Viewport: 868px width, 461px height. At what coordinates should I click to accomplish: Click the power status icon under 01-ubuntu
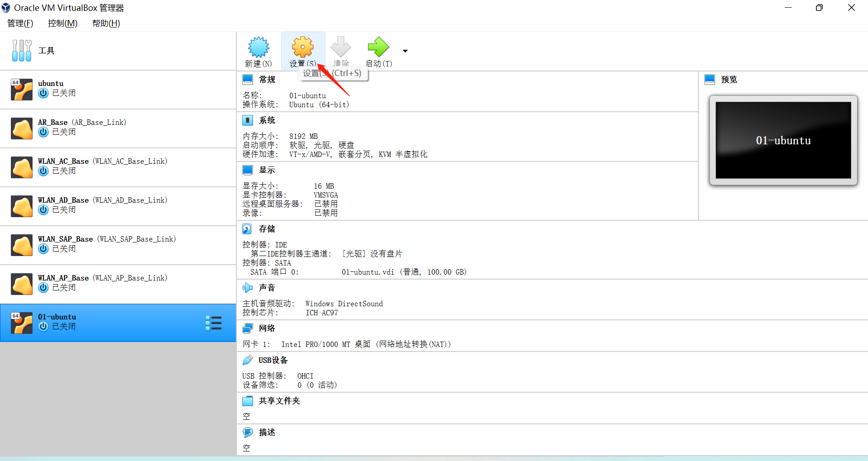click(43, 327)
